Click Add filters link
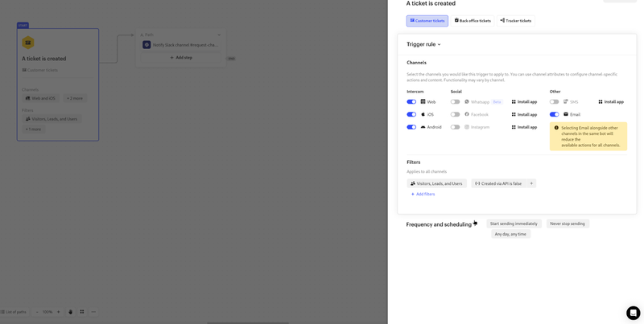Viewport: 644px width, 324px height. [x=423, y=194]
